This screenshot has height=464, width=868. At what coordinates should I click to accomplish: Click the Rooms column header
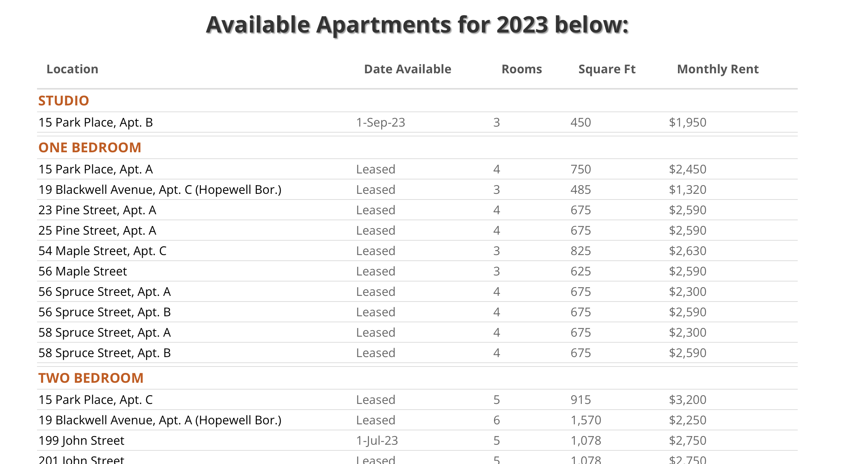(x=521, y=69)
